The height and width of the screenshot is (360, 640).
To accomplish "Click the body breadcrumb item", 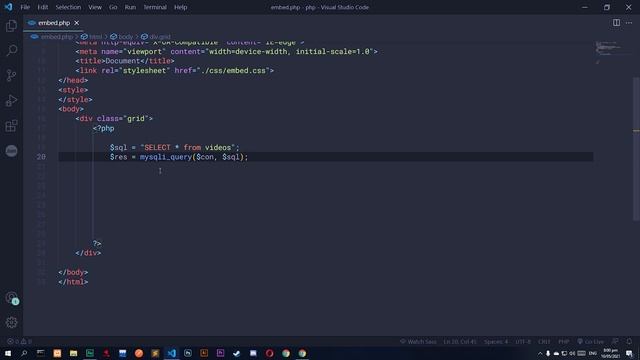I will tap(122, 37).
